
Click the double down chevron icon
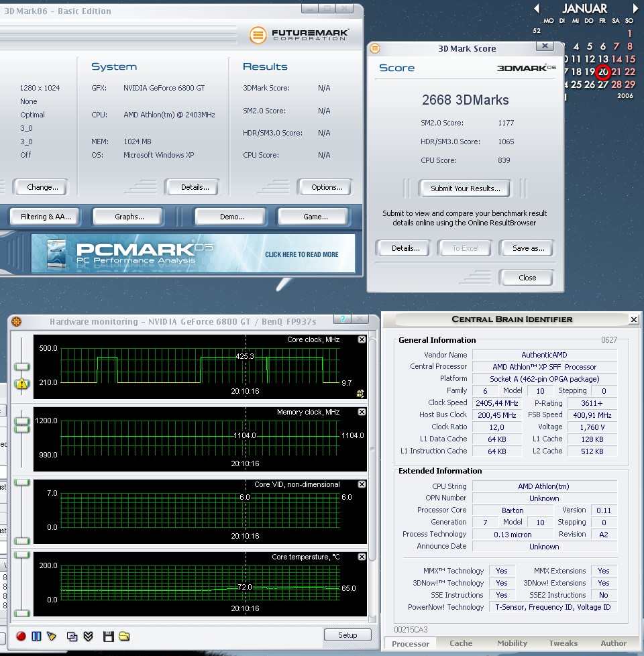point(88,637)
